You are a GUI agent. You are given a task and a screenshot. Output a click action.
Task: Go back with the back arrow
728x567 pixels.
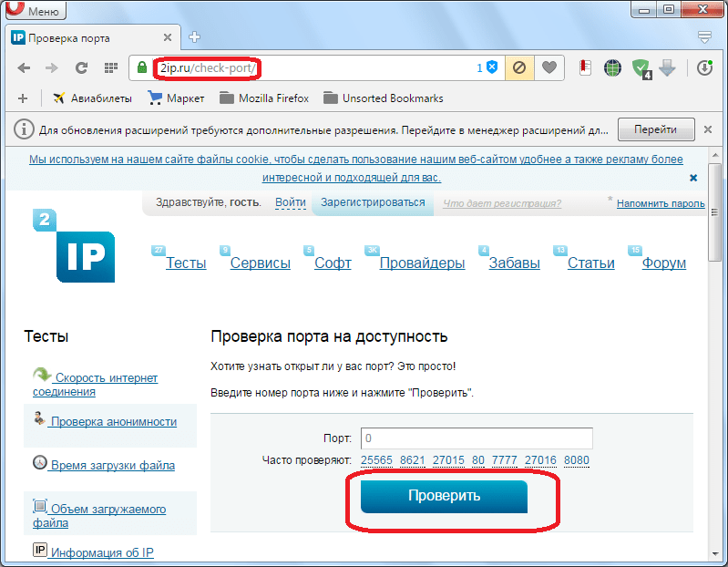point(24,68)
